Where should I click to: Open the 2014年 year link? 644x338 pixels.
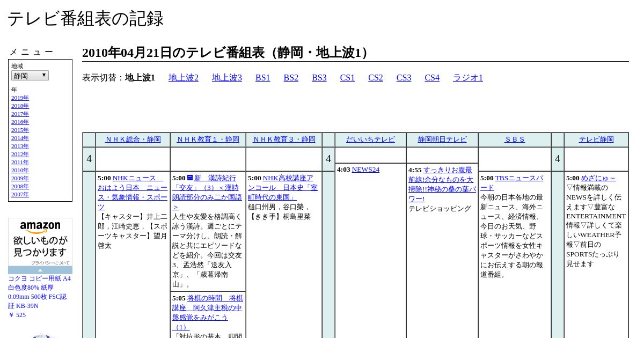pyautogui.click(x=20, y=138)
